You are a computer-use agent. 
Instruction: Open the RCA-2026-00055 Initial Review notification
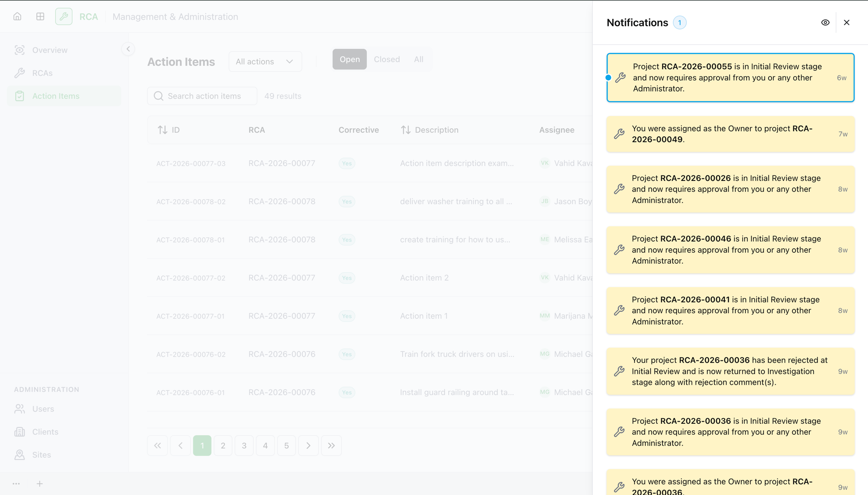coord(730,78)
